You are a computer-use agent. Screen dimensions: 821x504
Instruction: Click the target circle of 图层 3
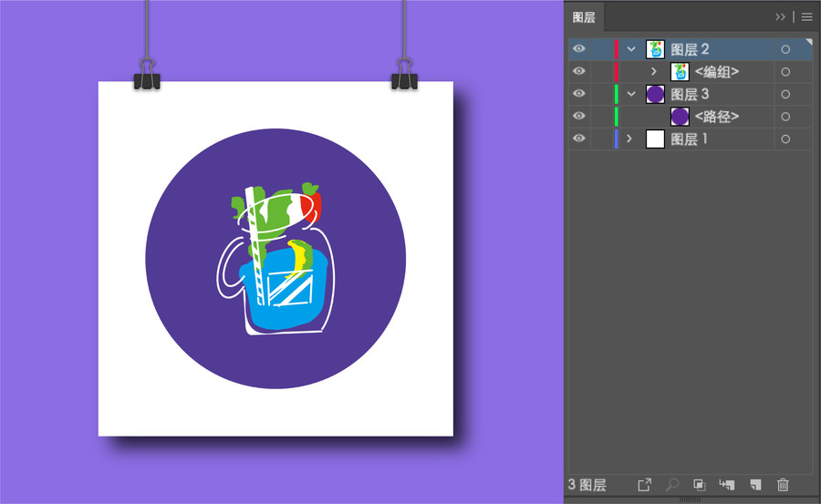point(785,94)
